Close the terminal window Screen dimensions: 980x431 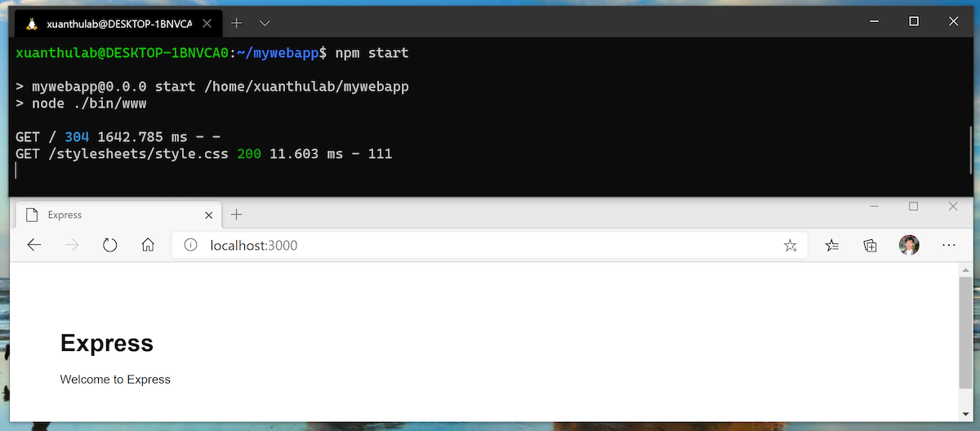click(953, 22)
